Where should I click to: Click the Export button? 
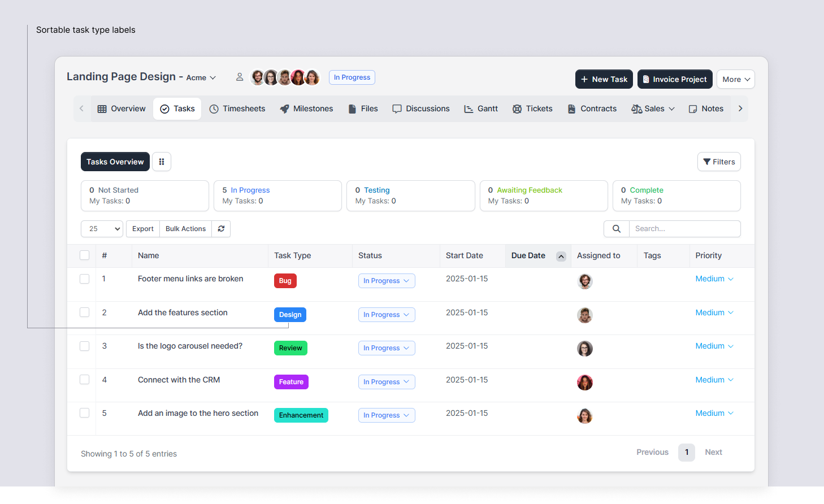click(142, 229)
